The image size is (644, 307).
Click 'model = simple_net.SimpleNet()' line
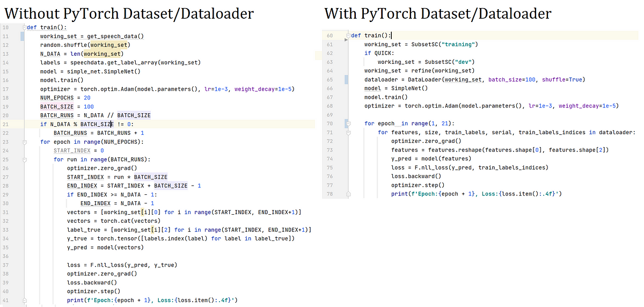[x=90, y=71]
